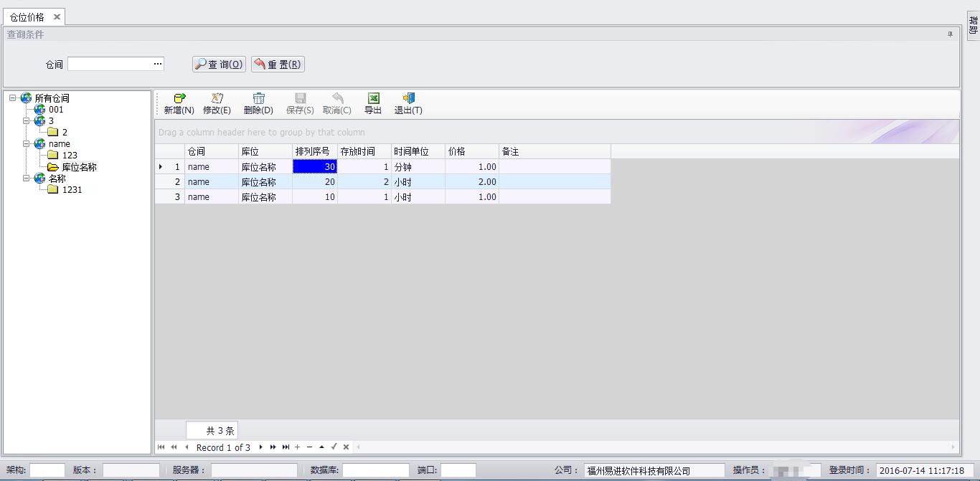Screen dimensions: 980x481
Task: Click the 修改(E) edit icon
Action: click(217, 99)
